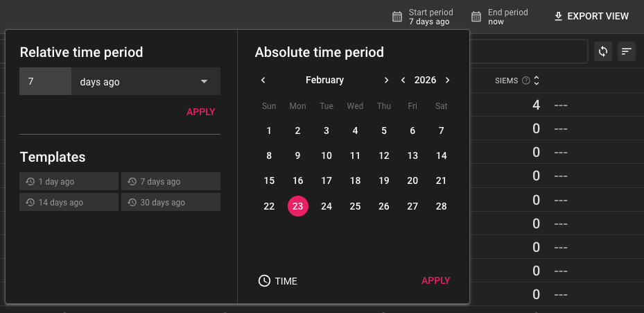Open the filter list icon button

[x=627, y=51]
